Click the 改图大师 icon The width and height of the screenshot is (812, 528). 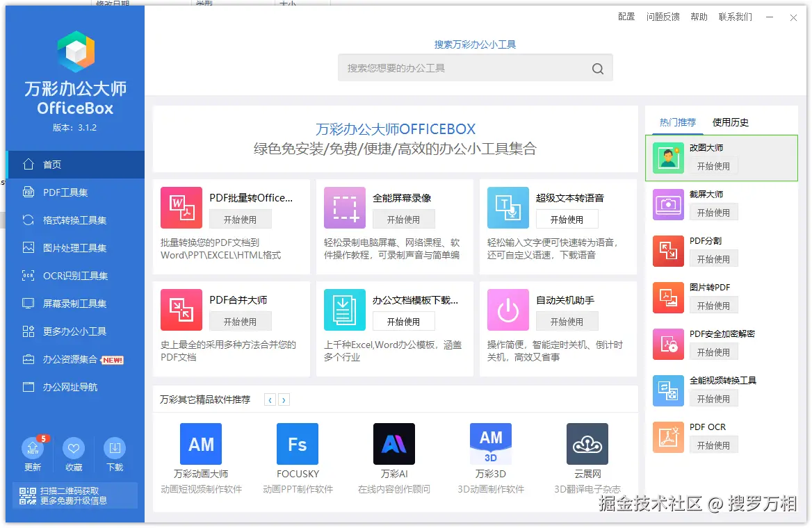pyautogui.click(x=668, y=158)
